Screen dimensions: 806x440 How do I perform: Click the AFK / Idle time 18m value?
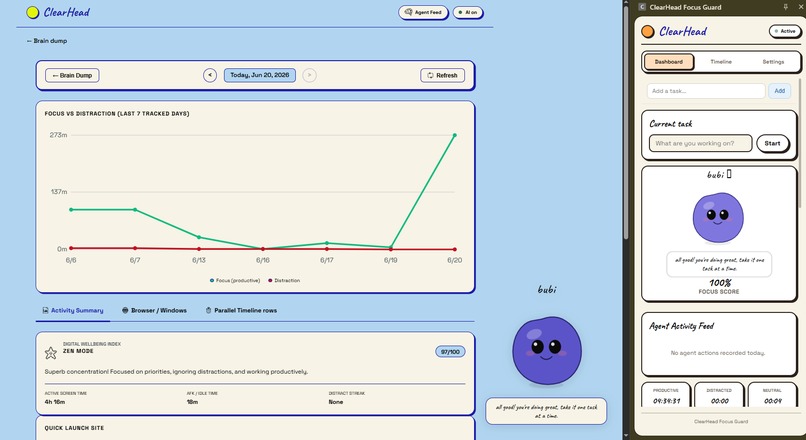coord(192,402)
